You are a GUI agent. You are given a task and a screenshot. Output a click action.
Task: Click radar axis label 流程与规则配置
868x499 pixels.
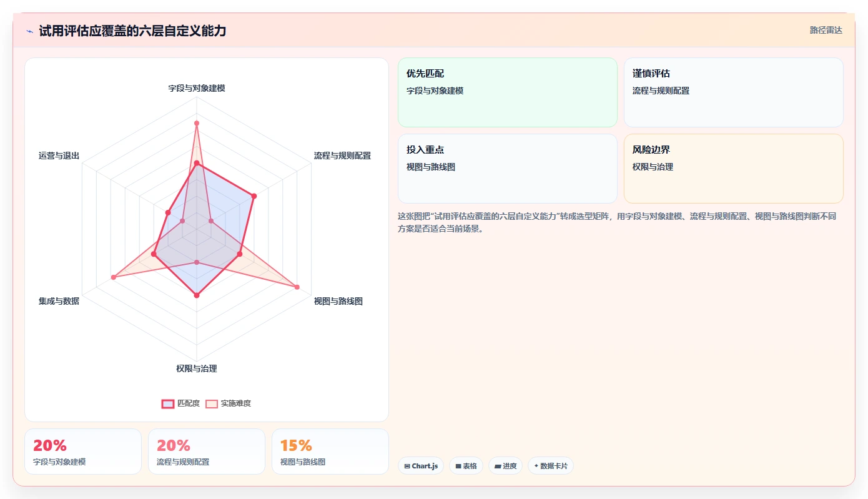(x=342, y=156)
